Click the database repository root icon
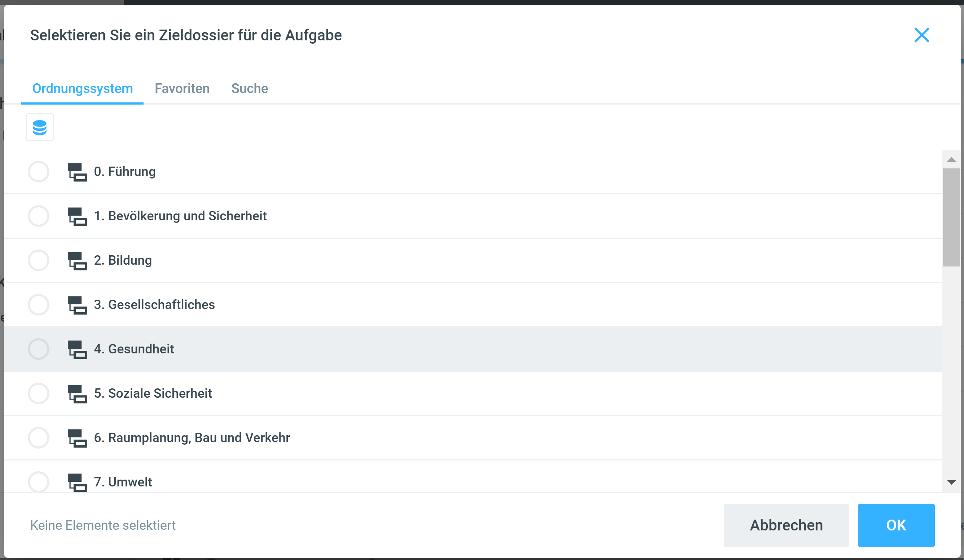 pyautogui.click(x=39, y=127)
